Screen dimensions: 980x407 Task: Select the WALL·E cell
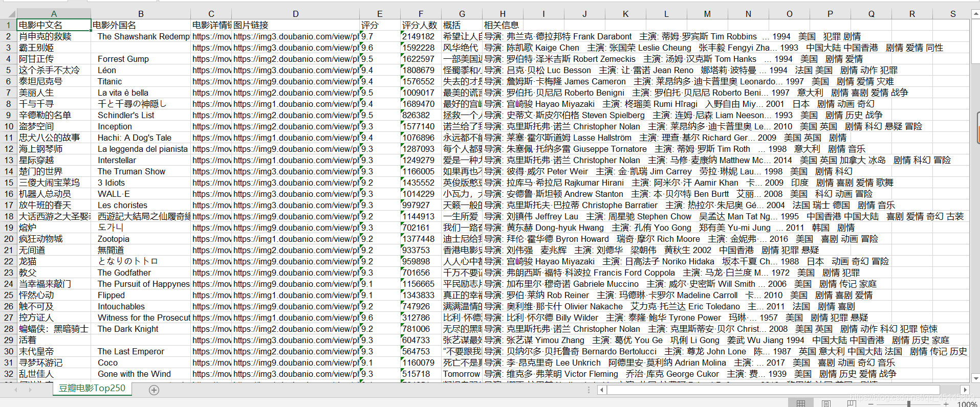pyautogui.click(x=141, y=194)
